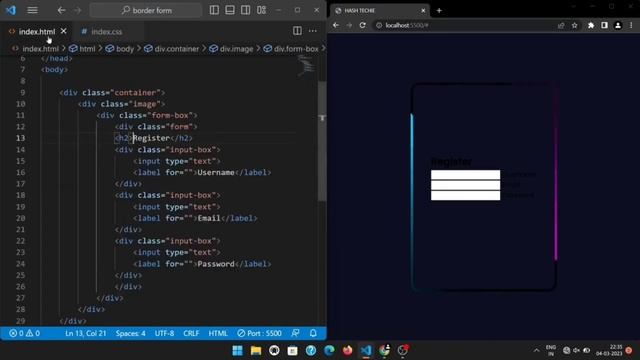
Task: Open the Chrome three-dot menu
Action: coord(631,25)
